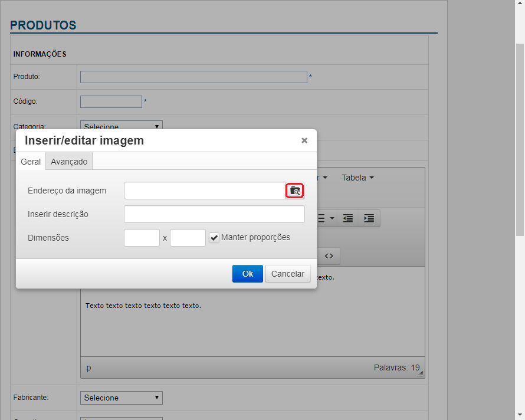The width and height of the screenshot is (525, 420).
Task: Expand the Fabricante dropdown
Action: pos(121,398)
